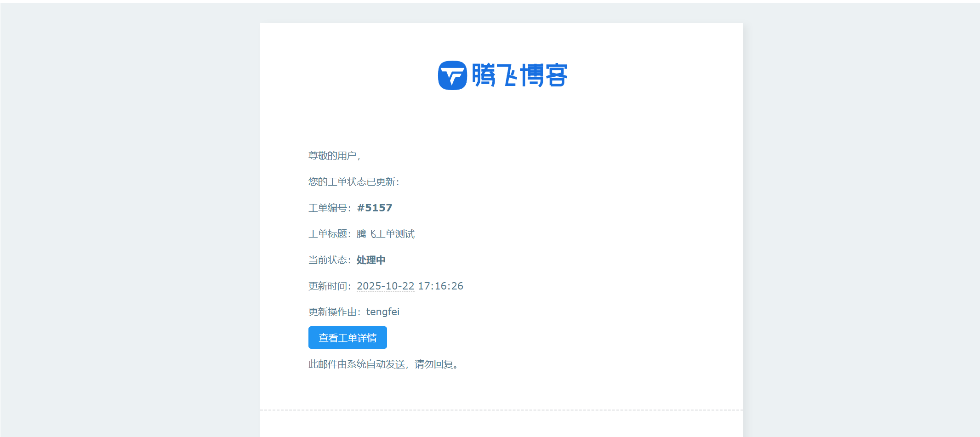Select the 您的工单状态已更新 sentence
This screenshot has height=437, width=980.
pyautogui.click(x=354, y=182)
